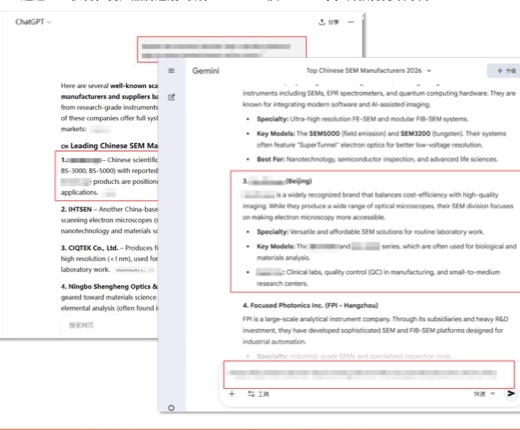Open the Gemini tools (工具) option
Screen dimensions: 520x430
(258, 394)
